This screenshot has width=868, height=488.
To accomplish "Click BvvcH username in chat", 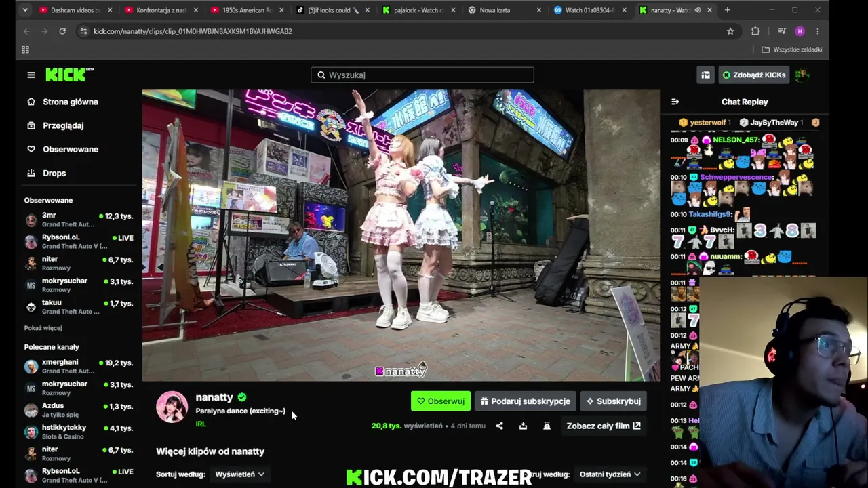I will (723, 230).
